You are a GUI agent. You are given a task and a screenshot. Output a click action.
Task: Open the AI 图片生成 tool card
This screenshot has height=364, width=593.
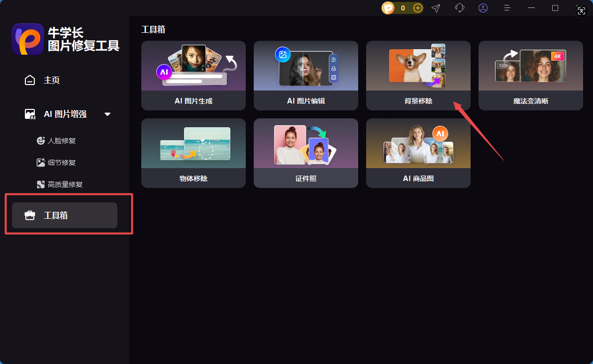pyautogui.click(x=193, y=76)
